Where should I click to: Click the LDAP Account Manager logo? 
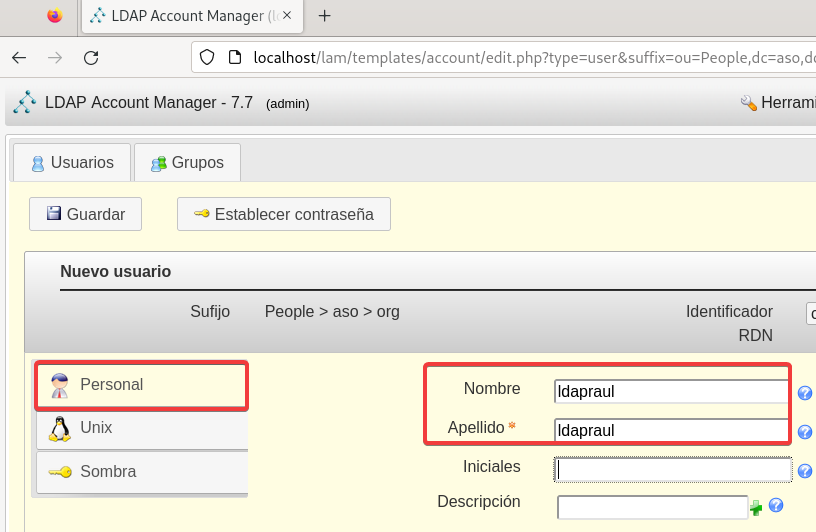pos(24,102)
